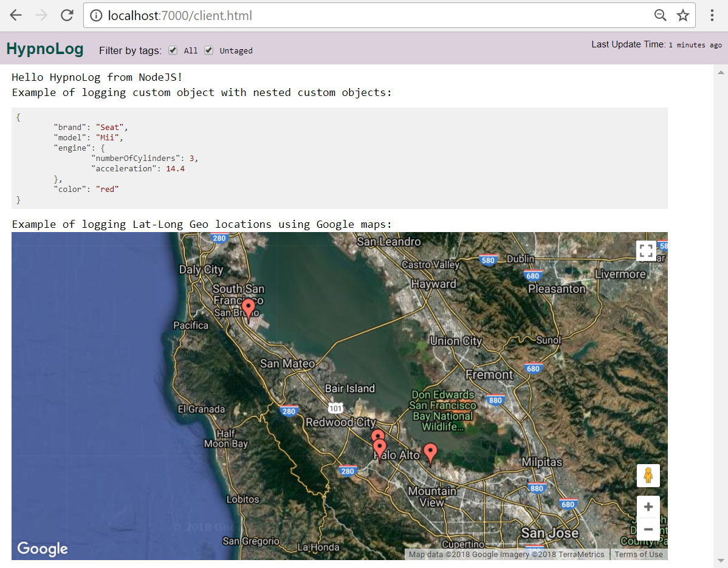Reload the page with the refresh icon
This screenshot has height=568, width=728.
pyautogui.click(x=67, y=15)
